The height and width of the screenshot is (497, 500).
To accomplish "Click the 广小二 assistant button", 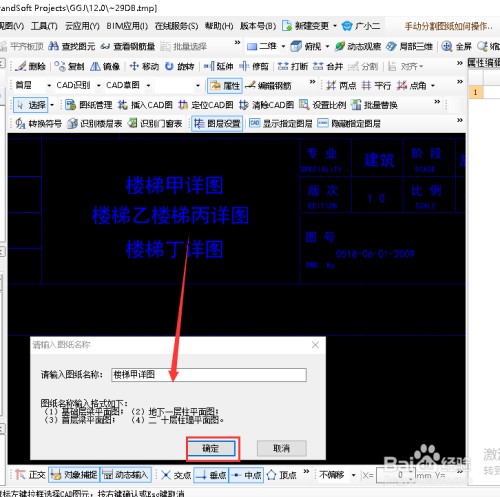I will click(x=361, y=26).
